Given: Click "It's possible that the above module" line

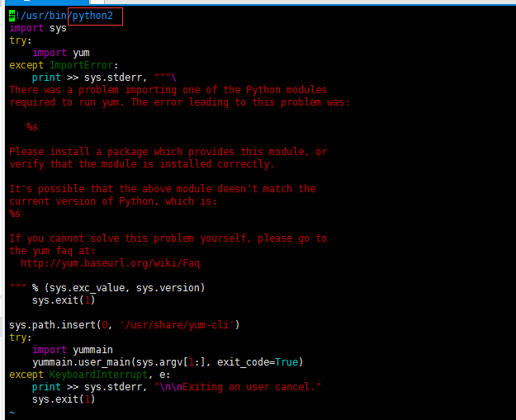Looking at the screenshot, I should pos(163,189).
